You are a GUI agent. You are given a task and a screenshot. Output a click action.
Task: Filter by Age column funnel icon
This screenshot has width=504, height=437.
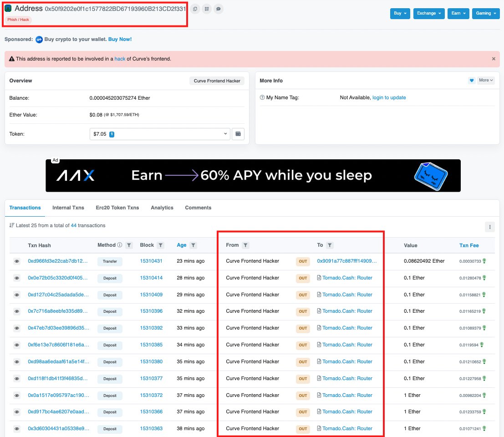pyautogui.click(x=193, y=245)
